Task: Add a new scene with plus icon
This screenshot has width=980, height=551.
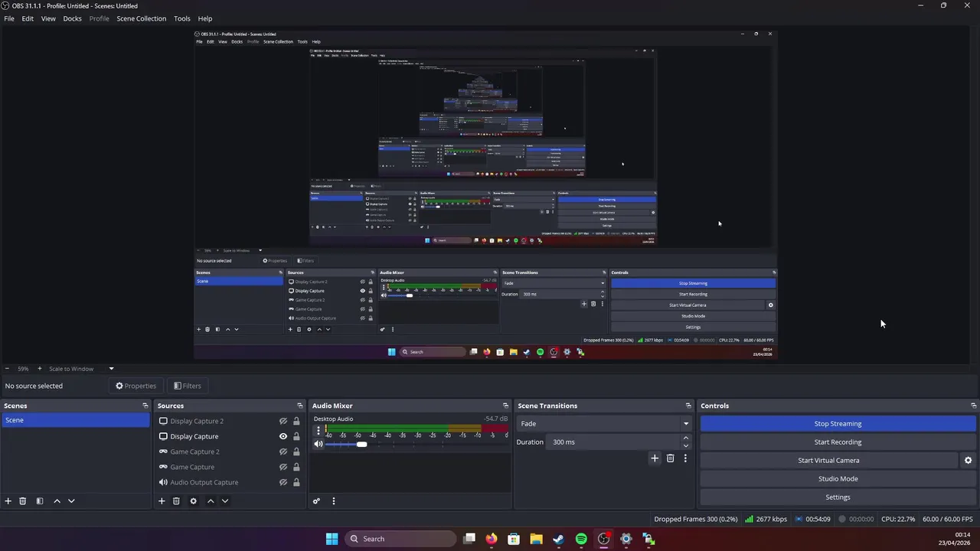Action: coord(8,500)
